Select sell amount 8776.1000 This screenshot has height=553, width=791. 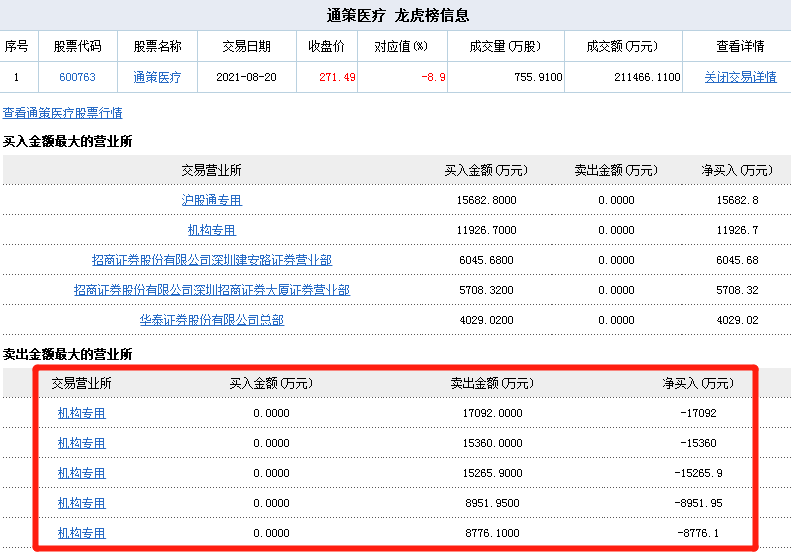pos(492,533)
